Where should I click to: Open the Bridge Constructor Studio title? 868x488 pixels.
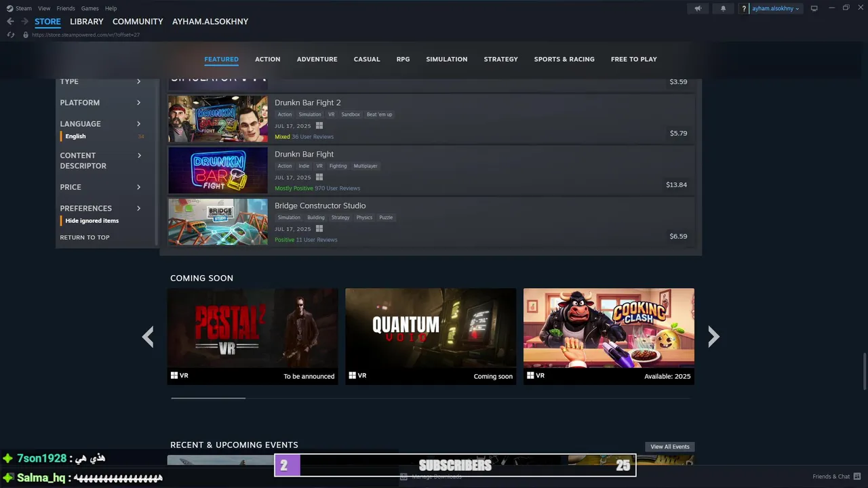[320, 206]
